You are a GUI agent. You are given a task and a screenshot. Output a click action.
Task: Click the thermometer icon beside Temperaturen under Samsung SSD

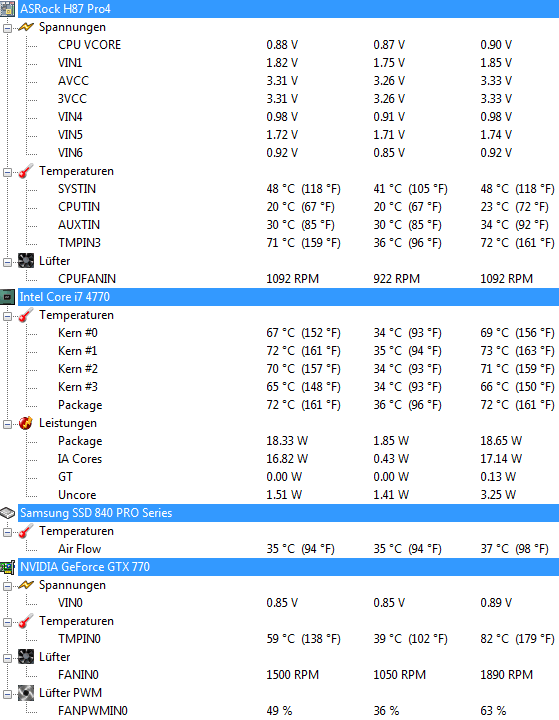(x=26, y=531)
